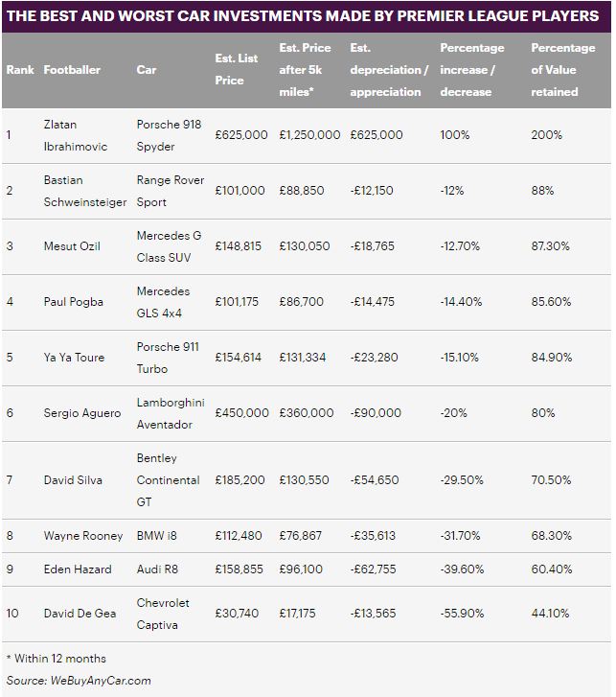Click the Lamborghini Aventador cell
Viewport: 616px width, 697px height.
click(170, 413)
